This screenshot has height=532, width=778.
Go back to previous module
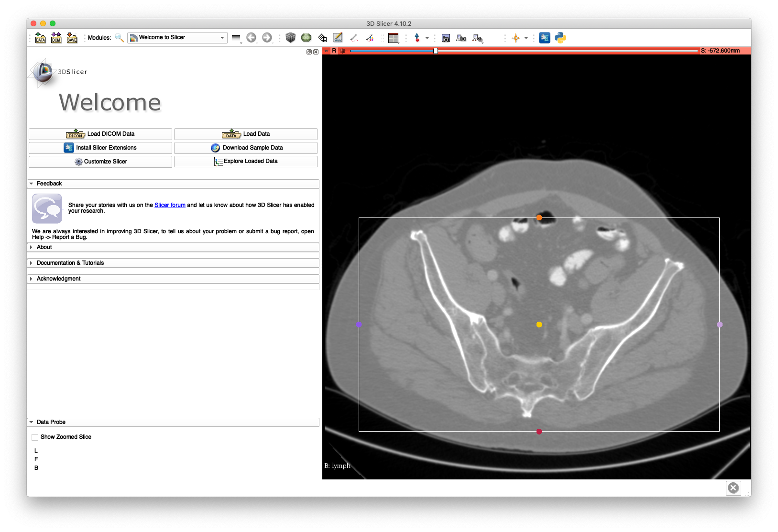(x=251, y=38)
